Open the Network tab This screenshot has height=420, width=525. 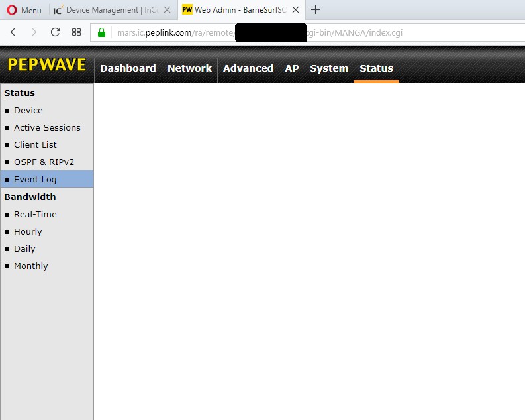189,68
